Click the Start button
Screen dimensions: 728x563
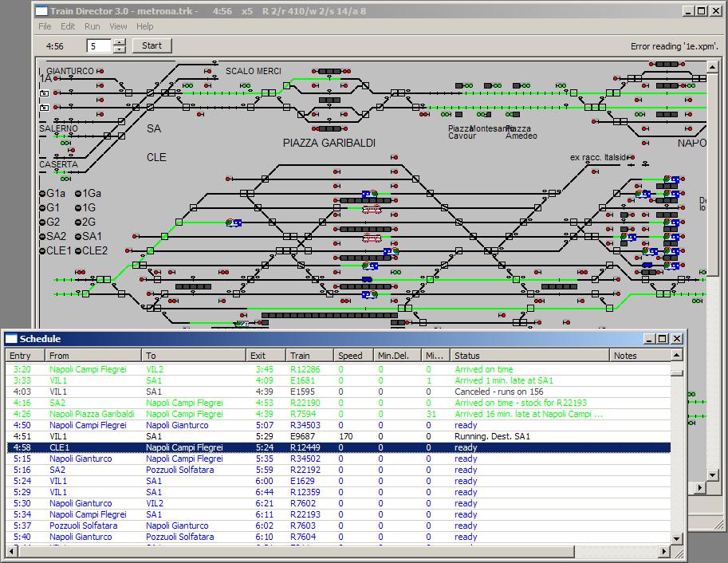point(152,45)
